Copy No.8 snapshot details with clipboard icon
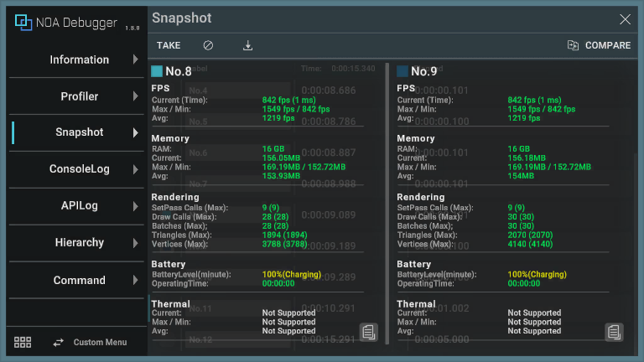Viewport: 644px width, 362px height. [369, 332]
